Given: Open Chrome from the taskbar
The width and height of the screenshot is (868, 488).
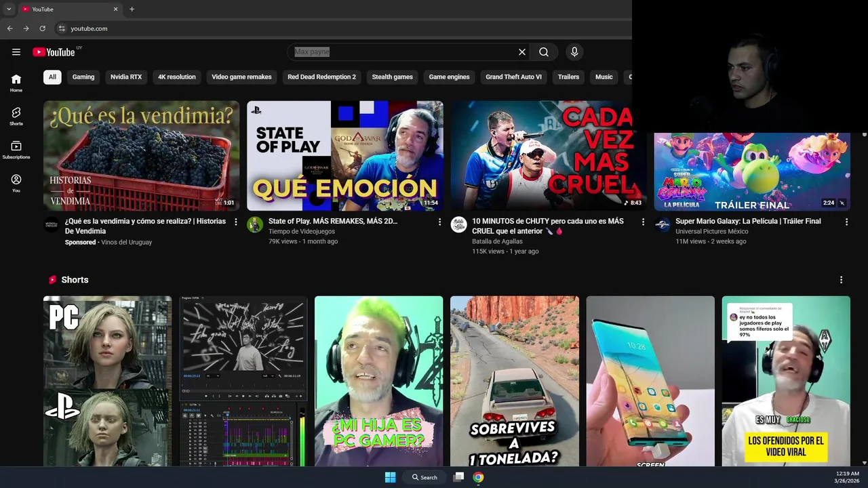Looking at the screenshot, I should [478, 477].
